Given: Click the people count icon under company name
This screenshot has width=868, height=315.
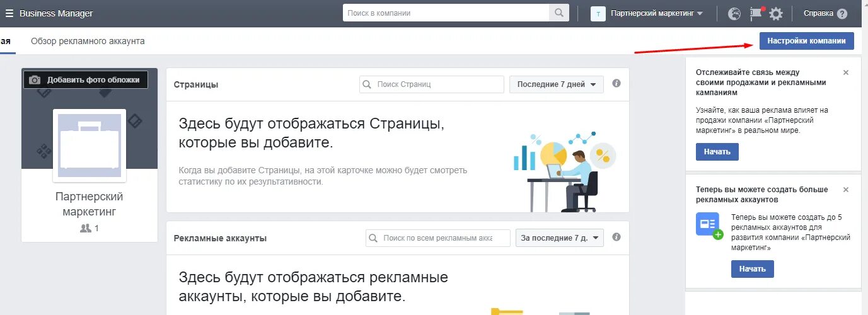Looking at the screenshot, I should coord(86,229).
